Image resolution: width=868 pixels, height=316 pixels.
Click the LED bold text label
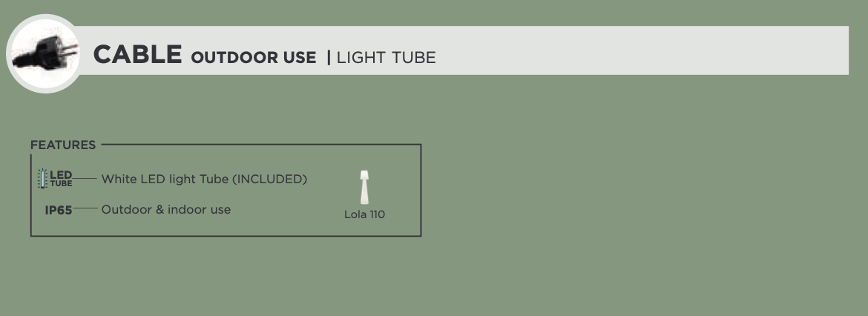point(61,175)
